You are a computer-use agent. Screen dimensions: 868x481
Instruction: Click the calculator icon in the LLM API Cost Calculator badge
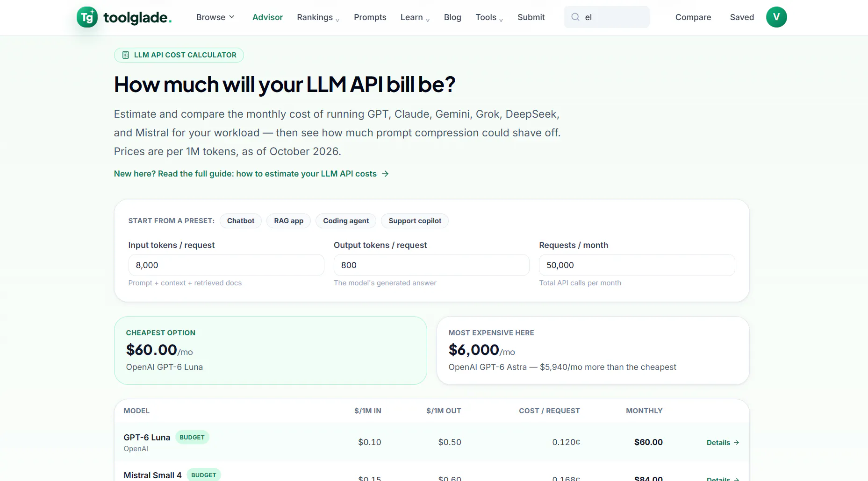tap(126, 55)
